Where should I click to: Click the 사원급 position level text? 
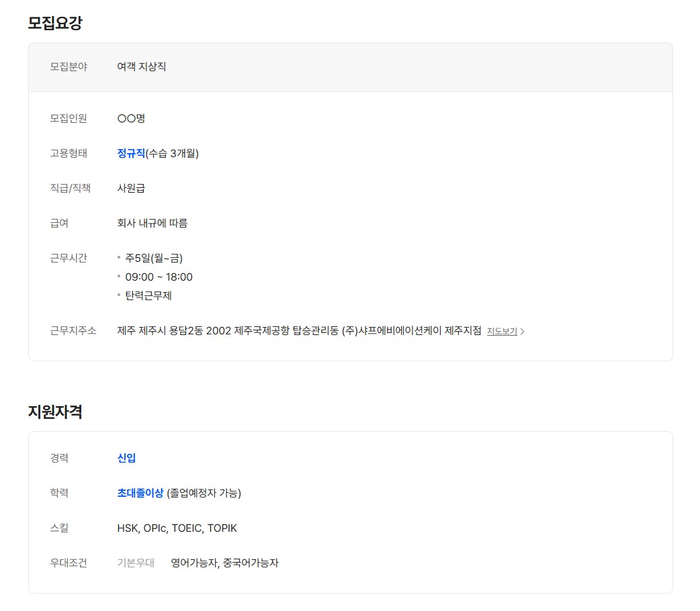click(131, 188)
